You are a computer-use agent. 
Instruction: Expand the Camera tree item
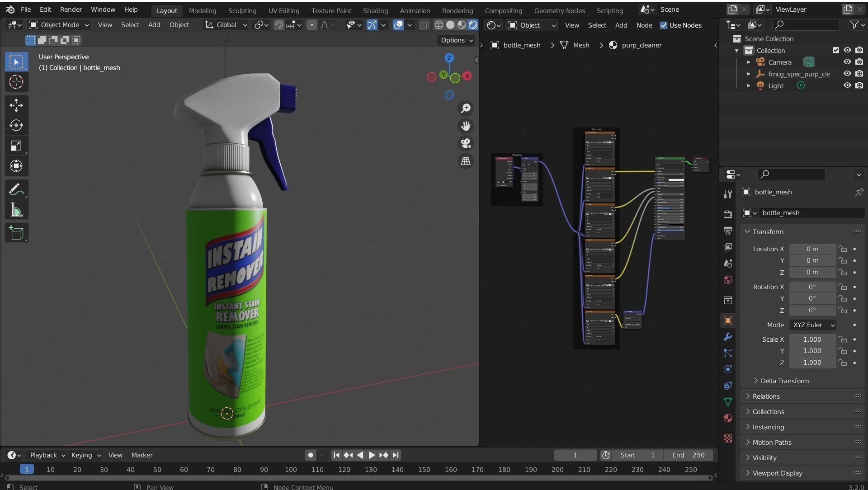(748, 62)
